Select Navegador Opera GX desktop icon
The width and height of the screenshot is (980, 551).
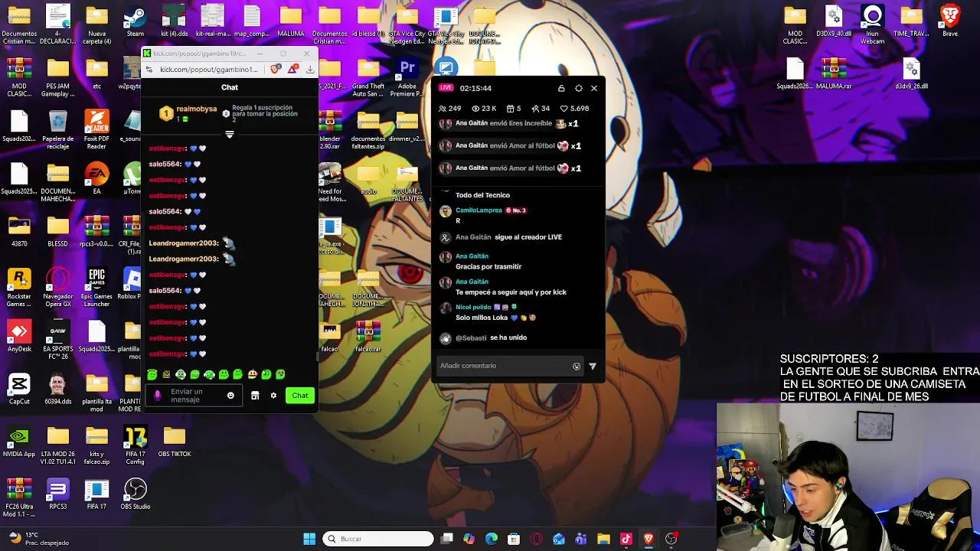coord(57,288)
